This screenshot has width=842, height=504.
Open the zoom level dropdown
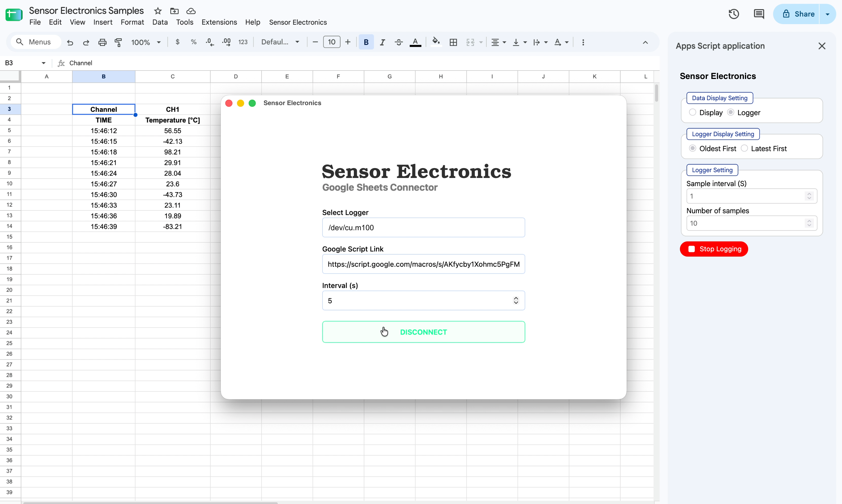click(146, 42)
